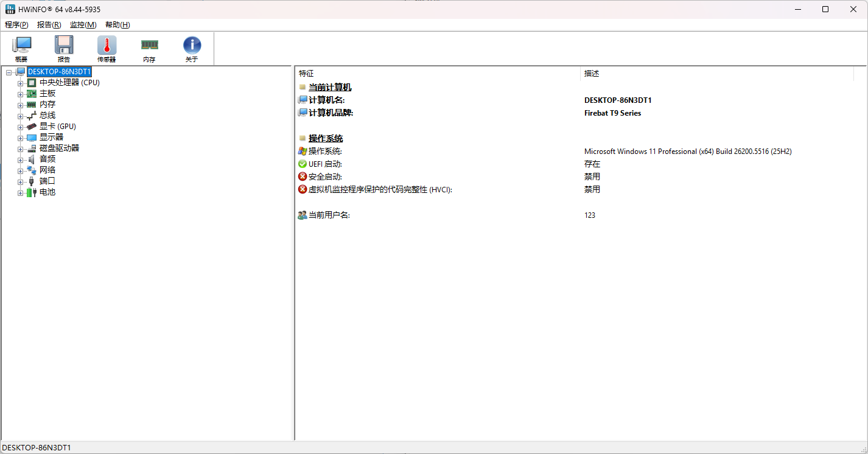Collapse the DESKTOP-86N3DT1 root node
The height and width of the screenshot is (454, 868).
[x=9, y=72]
